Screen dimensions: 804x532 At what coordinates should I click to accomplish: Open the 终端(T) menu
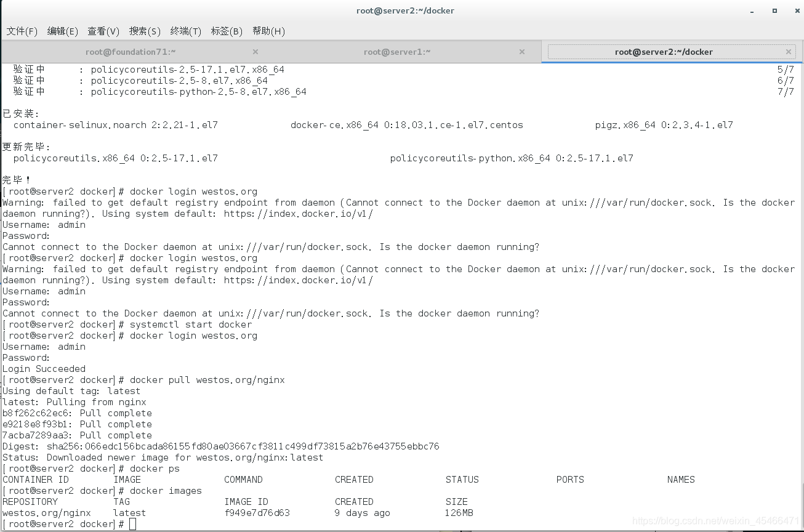pos(186,31)
